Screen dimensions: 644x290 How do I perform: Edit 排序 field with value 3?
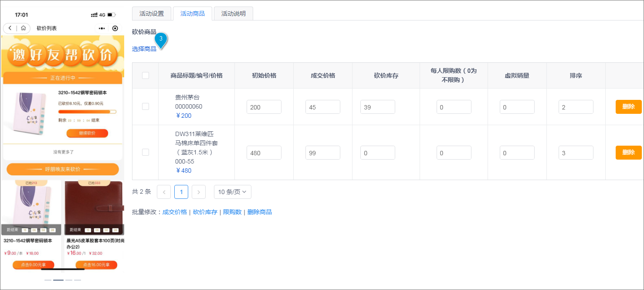pyautogui.click(x=576, y=153)
